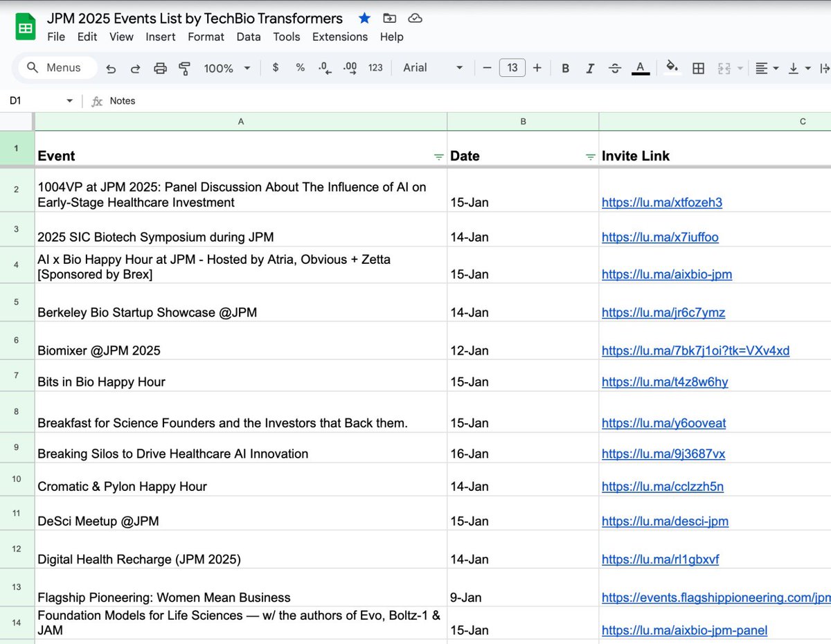This screenshot has width=831, height=644.
Task: Toggle strikethrough formatting
Action: pos(615,68)
